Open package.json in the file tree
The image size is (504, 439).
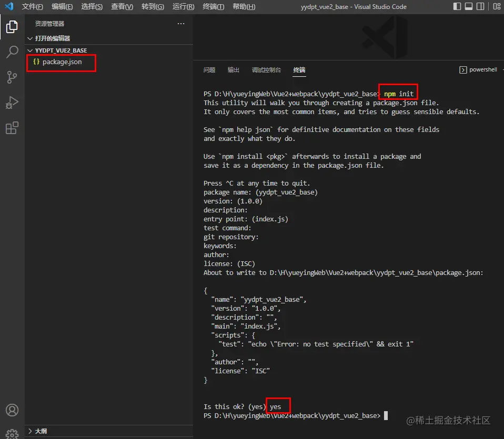point(62,62)
